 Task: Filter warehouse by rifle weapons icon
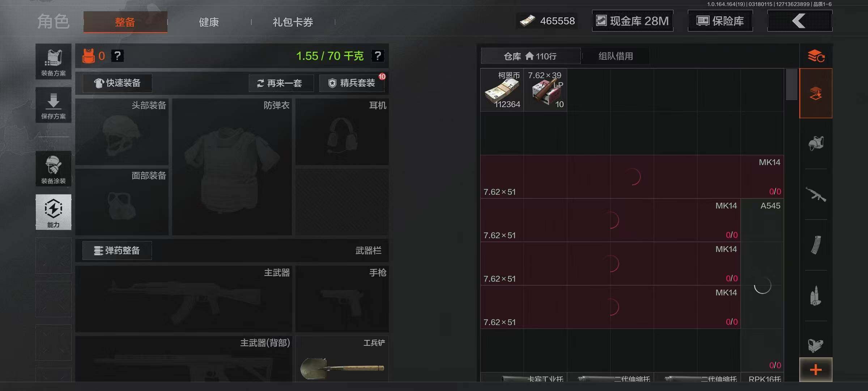[816, 194]
